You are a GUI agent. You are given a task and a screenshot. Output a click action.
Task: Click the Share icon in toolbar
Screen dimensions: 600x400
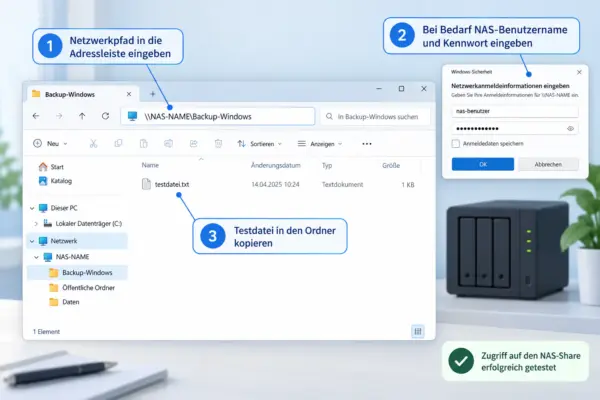(194, 144)
